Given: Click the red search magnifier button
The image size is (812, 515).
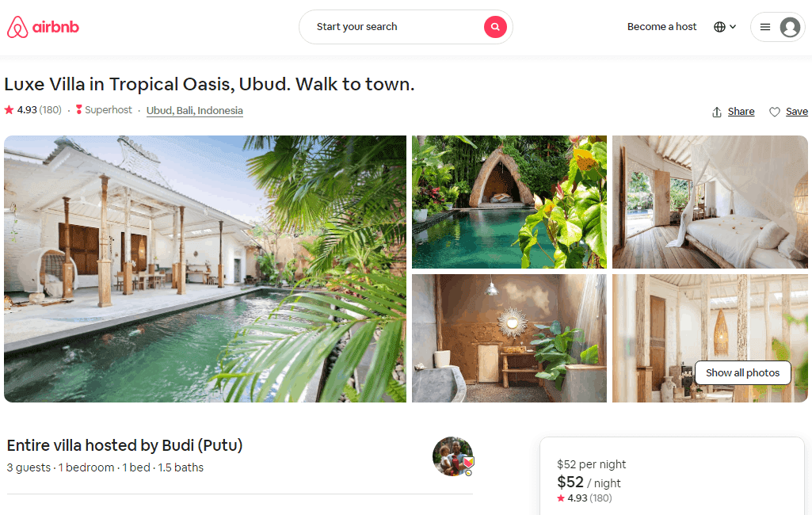Looking at the screenshot, I should [495, 26].
